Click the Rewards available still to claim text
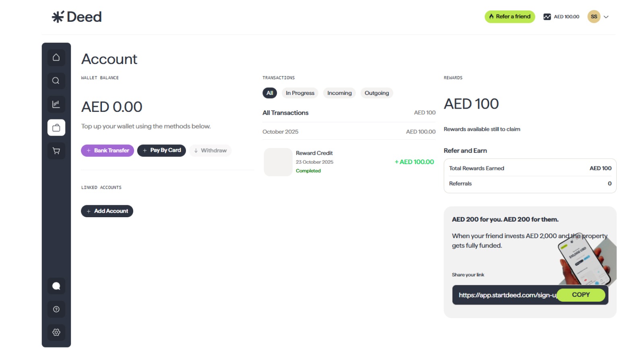Screen dimensions: 644x362 pos(482,129)
